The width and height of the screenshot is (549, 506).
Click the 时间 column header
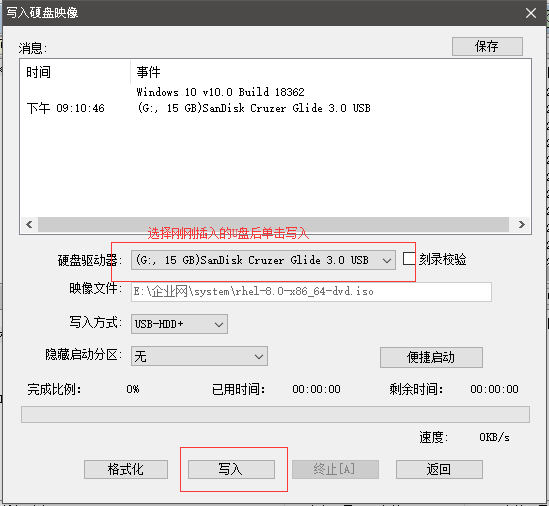coord(75,72)
